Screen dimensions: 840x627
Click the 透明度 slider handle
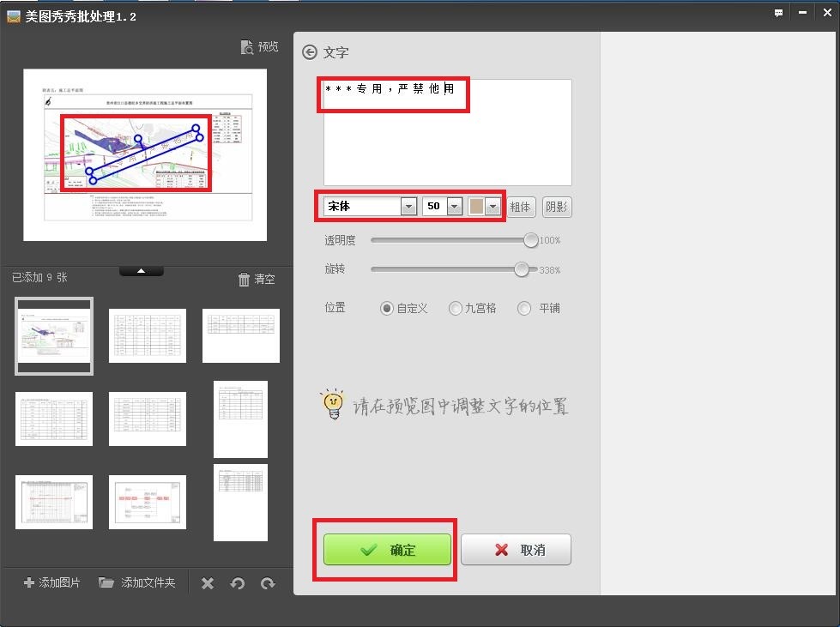pyautogui.click(x=531, y=240)
